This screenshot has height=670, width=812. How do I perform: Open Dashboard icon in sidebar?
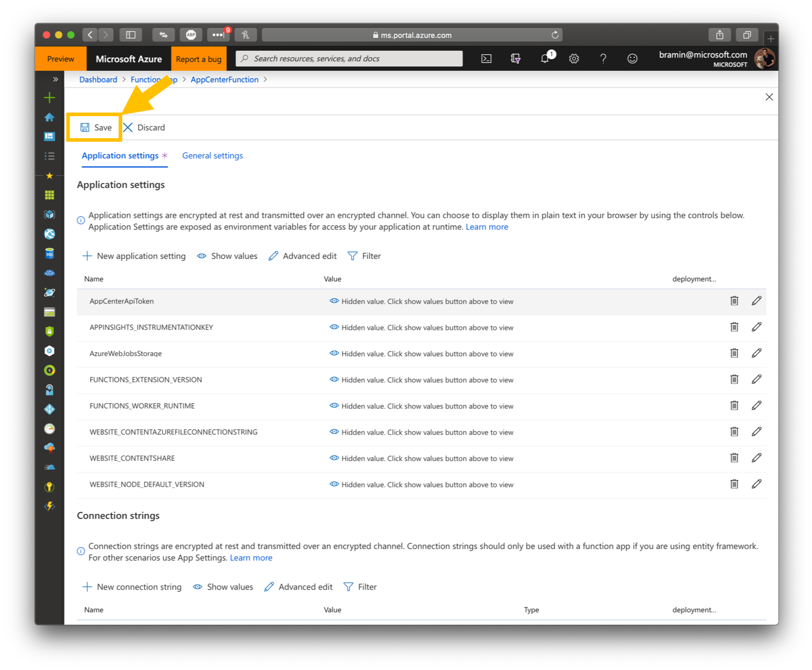click(49, 136)
